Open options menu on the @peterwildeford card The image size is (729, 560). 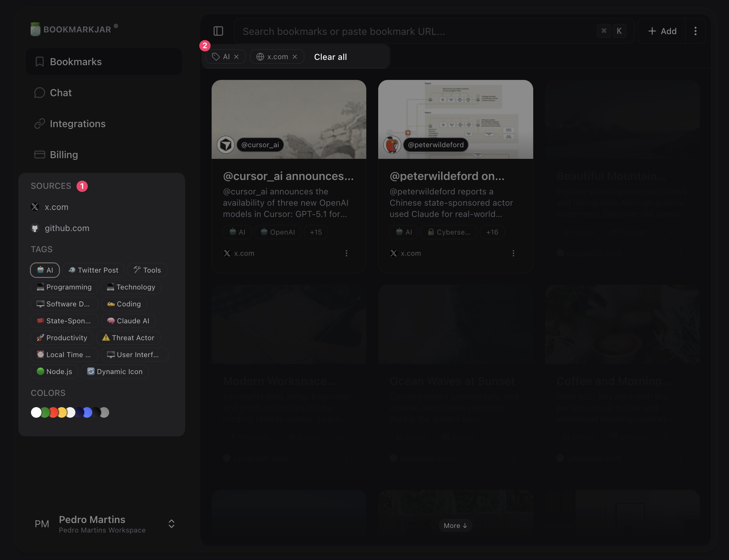pos(513,253)
